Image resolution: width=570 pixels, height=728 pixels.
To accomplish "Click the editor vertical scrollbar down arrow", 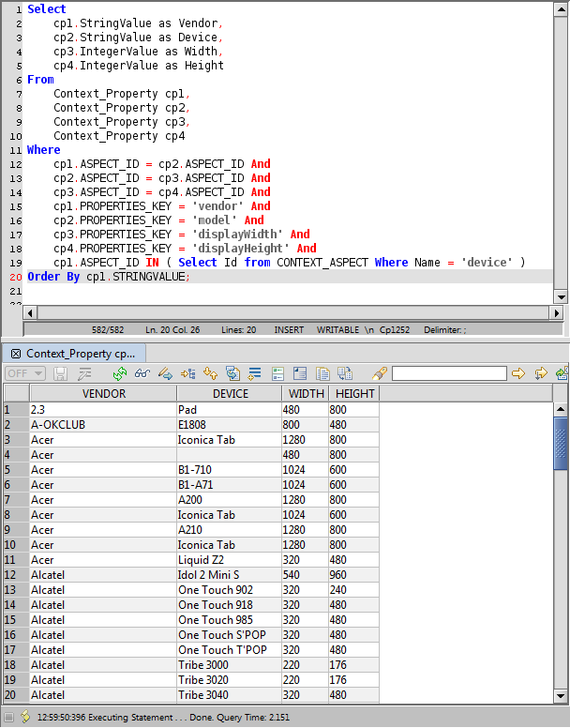I will [x=561, y=296].
